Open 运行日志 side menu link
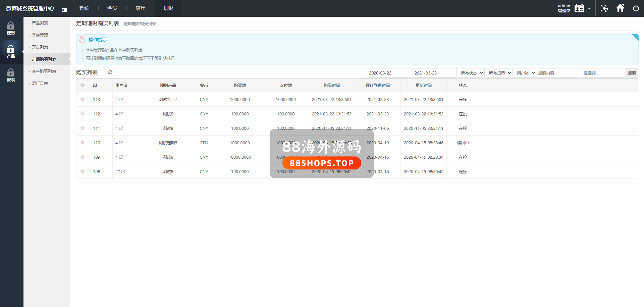The width and height of the screenshot is (644, 307). [x=40, y=84]
